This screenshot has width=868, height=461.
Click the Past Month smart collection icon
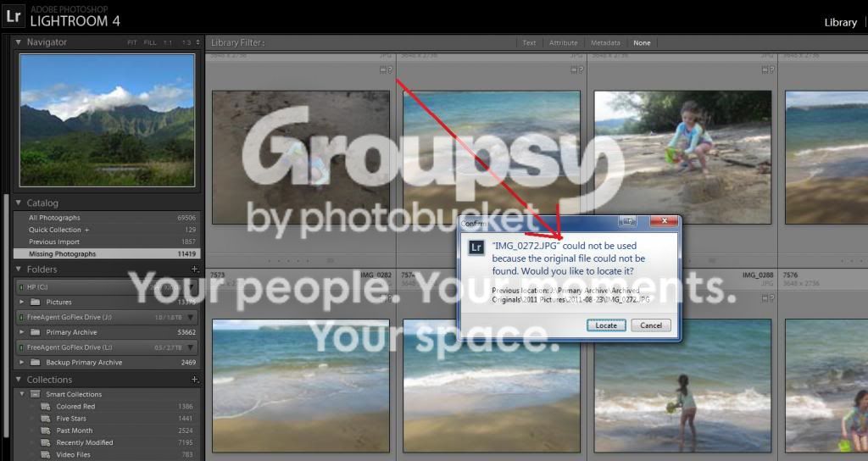[x=46, y=430]
